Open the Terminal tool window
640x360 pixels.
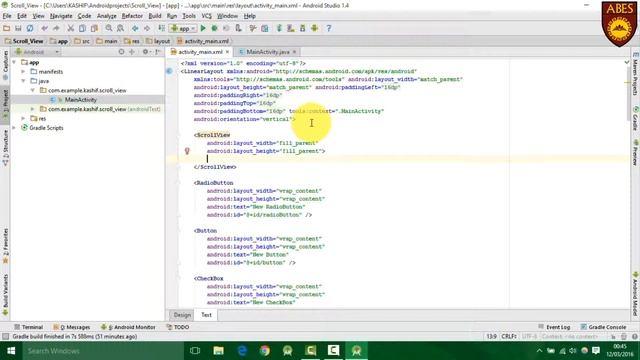[x=29, y=327]
